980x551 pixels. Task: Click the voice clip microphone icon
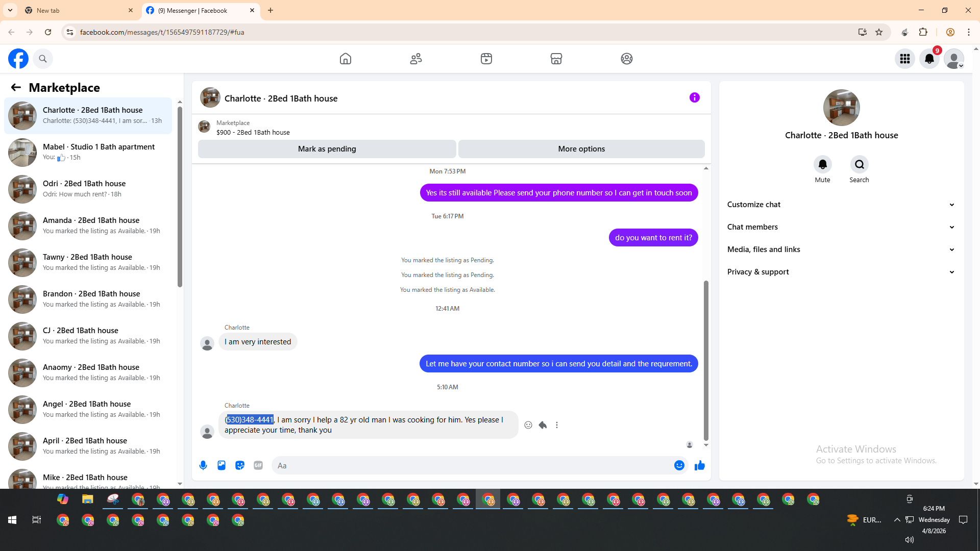pos(203,465)
